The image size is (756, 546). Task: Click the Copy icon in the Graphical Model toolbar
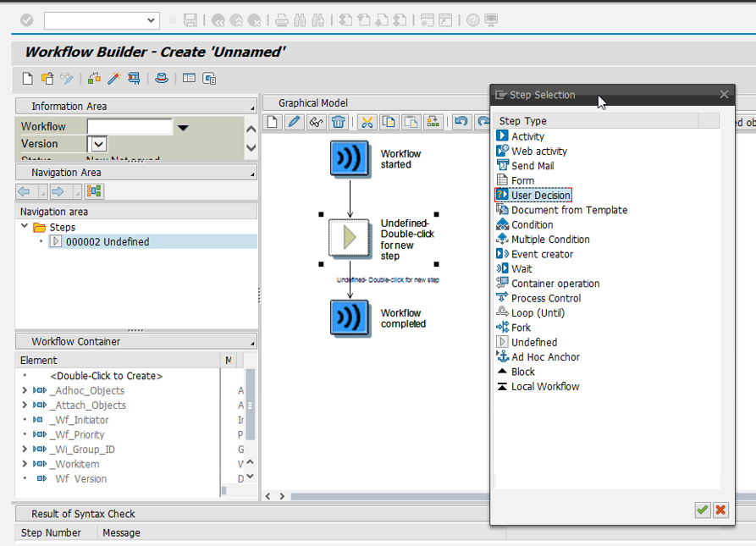(x=389, y=122)
